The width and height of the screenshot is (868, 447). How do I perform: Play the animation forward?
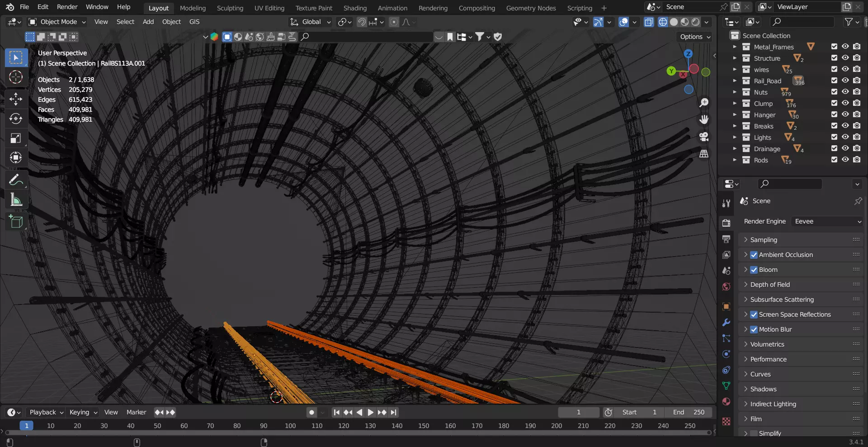(x=371, y=412)
